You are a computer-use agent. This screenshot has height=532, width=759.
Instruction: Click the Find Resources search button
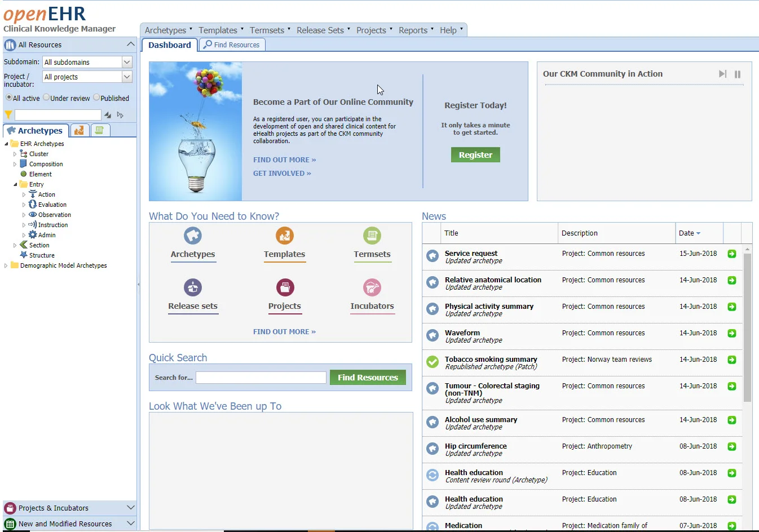pos(368,378)
